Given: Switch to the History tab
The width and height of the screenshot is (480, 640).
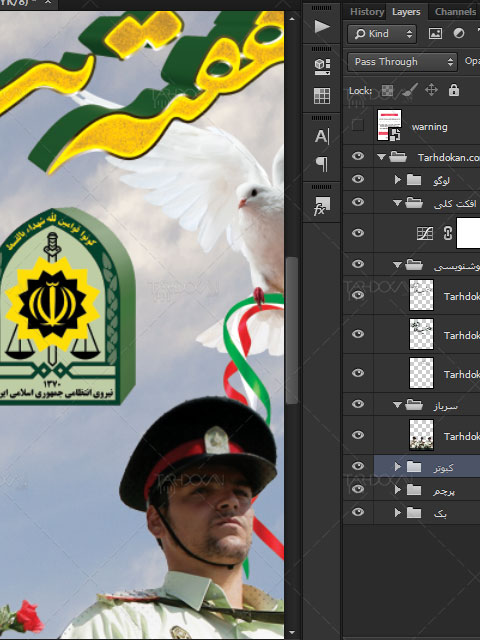Looking at the screenshot, I should (367, 12).
